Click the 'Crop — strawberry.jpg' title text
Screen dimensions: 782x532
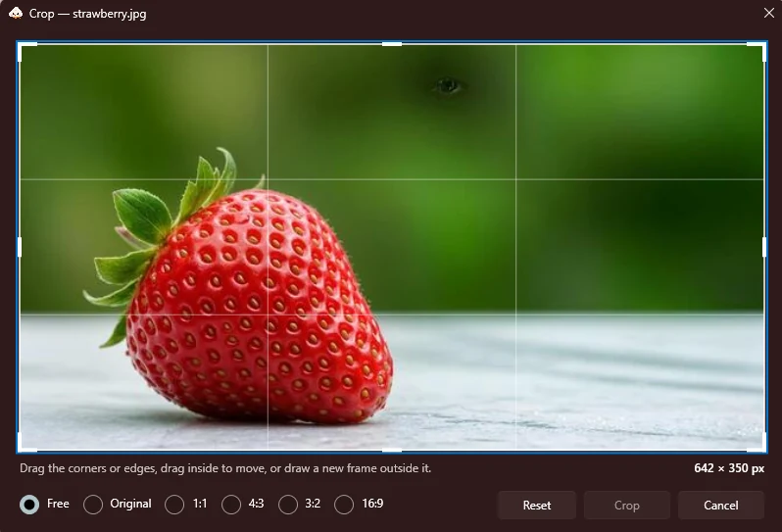(88, 14)
